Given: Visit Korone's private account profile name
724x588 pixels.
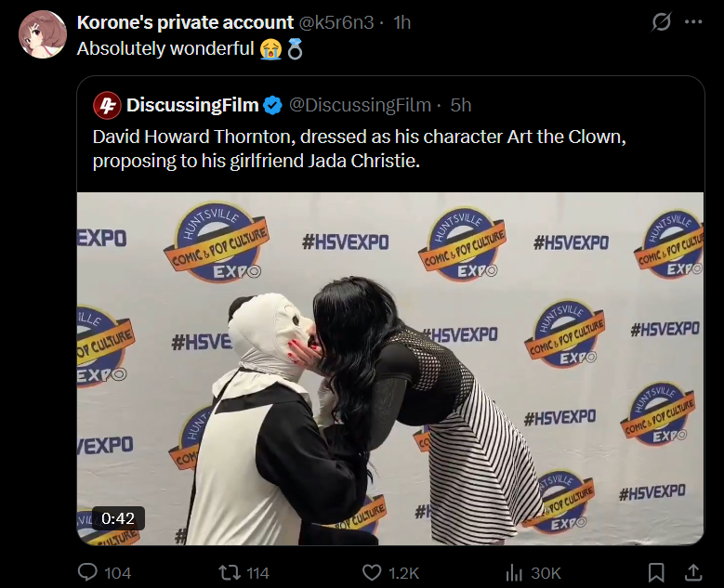Looking at the screenshot, I should pos(185,22).
